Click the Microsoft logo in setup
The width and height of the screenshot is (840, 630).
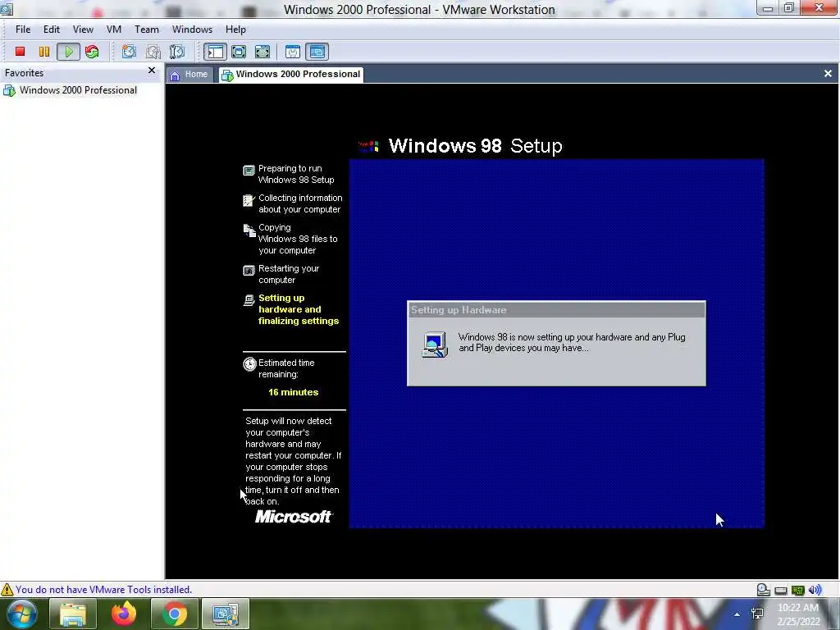(x=294, y=517)
